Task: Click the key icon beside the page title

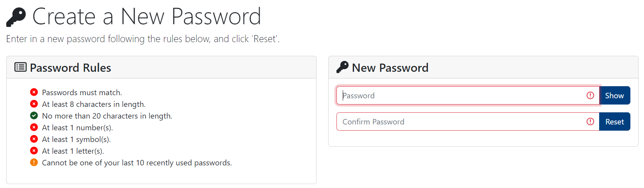Action: coord(16,17)
